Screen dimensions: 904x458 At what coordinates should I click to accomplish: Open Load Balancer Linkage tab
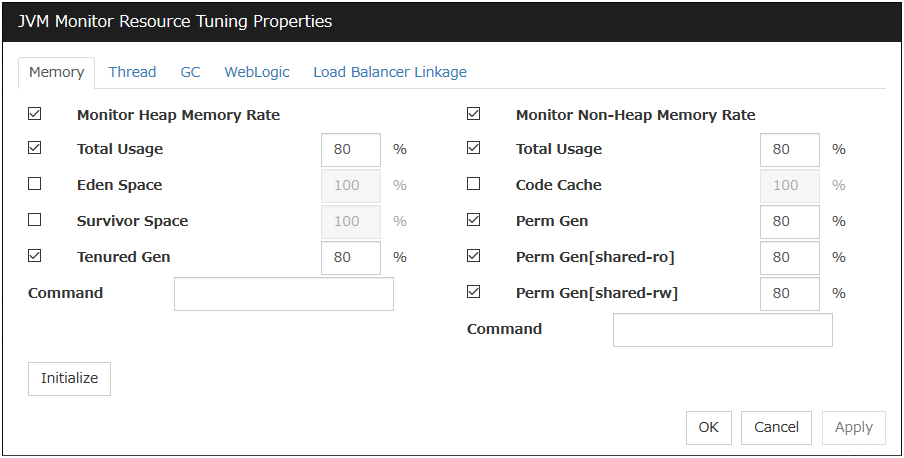pos(389,72)
